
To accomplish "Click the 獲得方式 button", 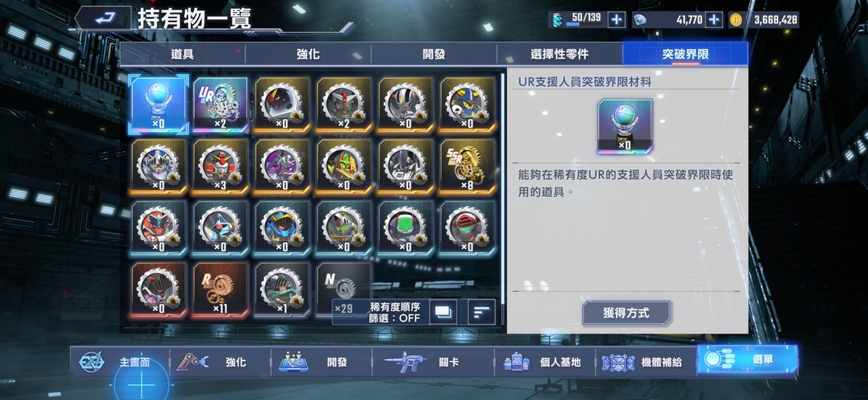I will (x=626, y=313).
